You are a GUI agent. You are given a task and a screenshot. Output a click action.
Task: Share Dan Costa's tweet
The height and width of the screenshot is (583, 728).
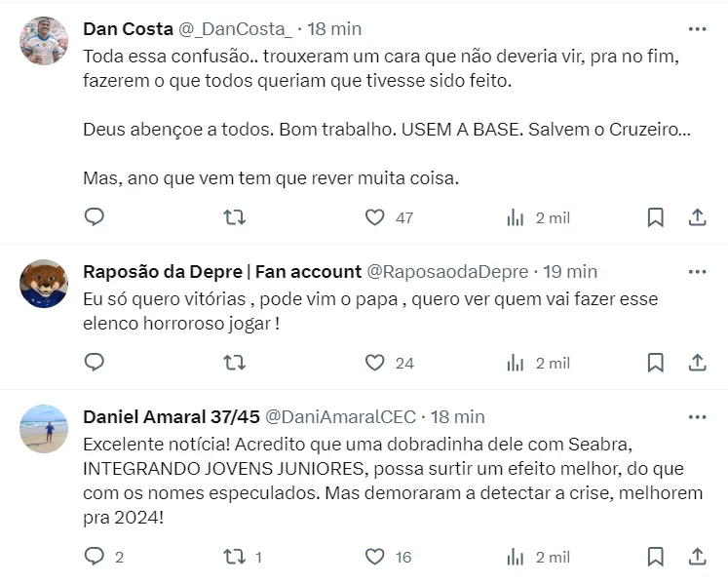coord(698,217)
